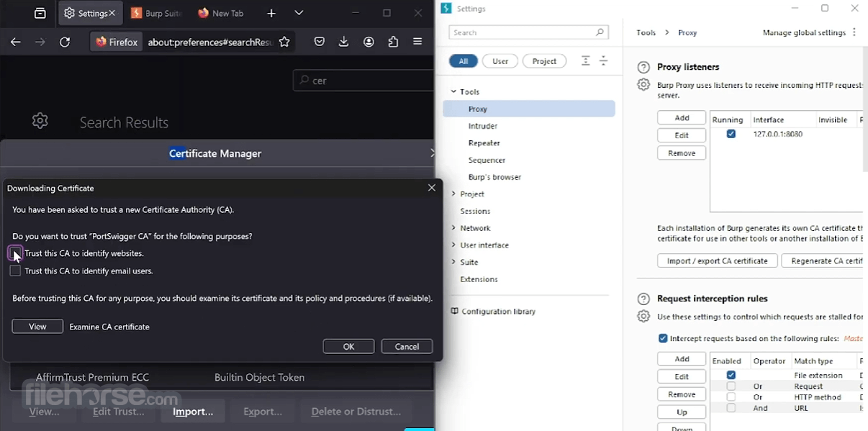Click View to examine CA certificate
The image size is (868, 431).
coord(37,326)
